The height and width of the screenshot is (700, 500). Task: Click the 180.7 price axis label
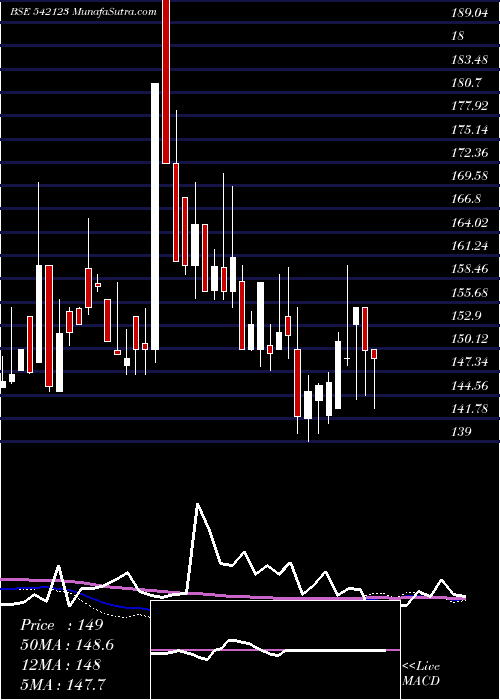pos(467,83)
